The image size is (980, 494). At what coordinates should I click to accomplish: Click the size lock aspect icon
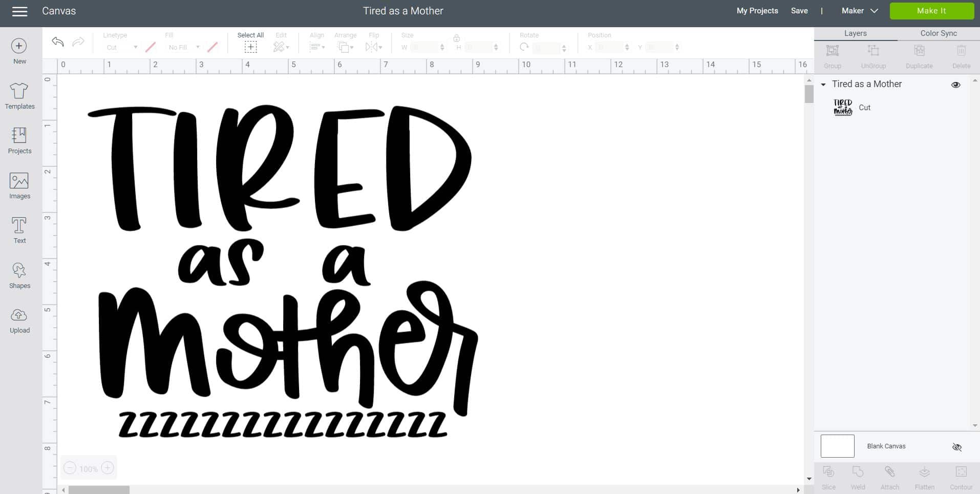(x=456, y=38)
